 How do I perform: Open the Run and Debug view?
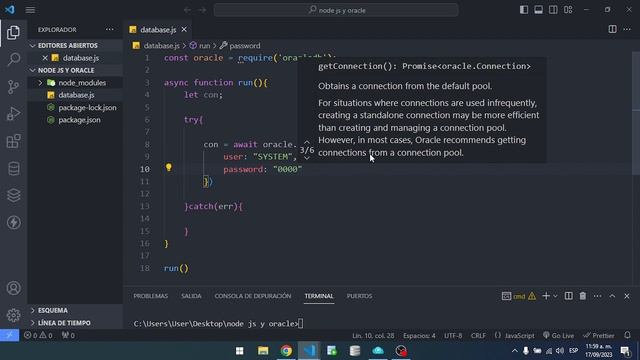pos(13,114)
